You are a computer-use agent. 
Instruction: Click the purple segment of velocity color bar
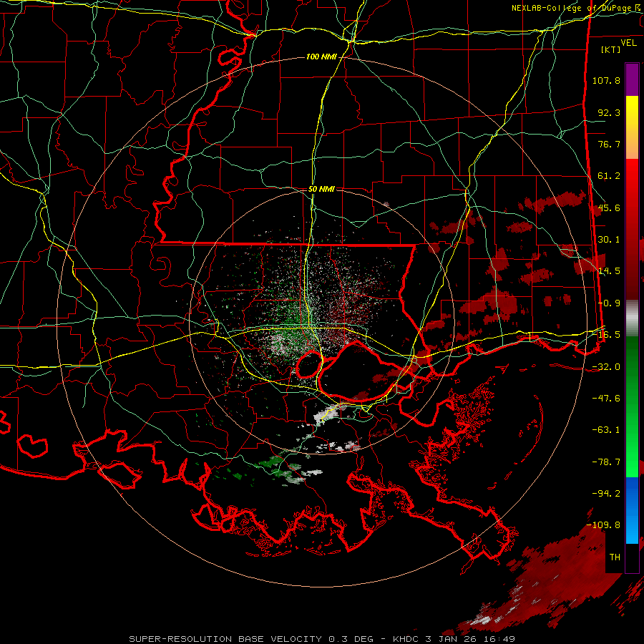(632, 79)
